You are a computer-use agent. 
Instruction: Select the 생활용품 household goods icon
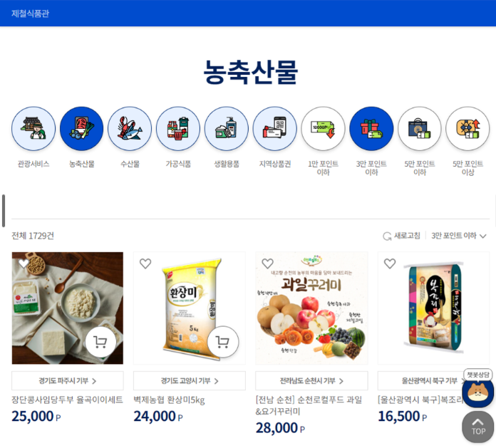[227, 129]
